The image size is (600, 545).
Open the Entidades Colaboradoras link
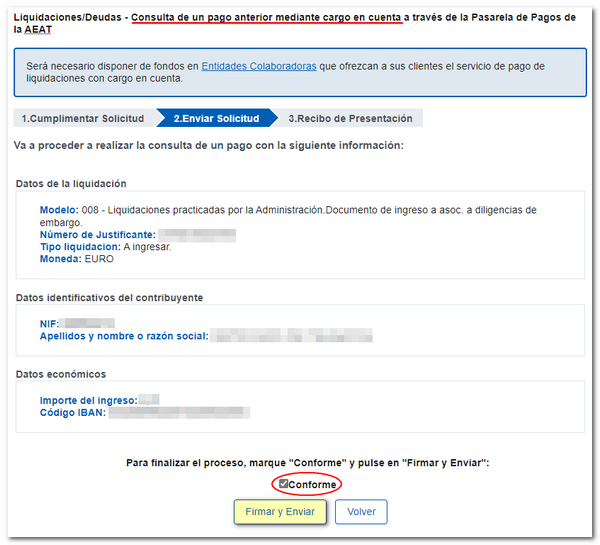259,66
